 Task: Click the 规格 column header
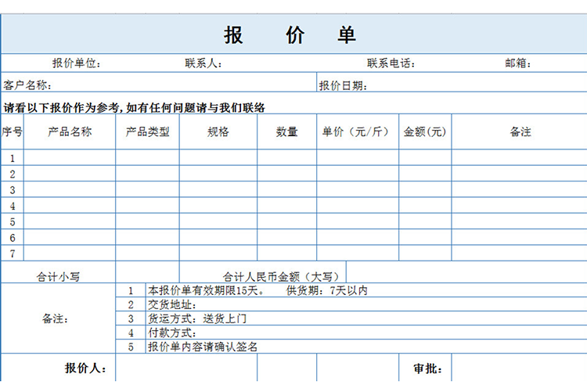click(x=218, y=132)
